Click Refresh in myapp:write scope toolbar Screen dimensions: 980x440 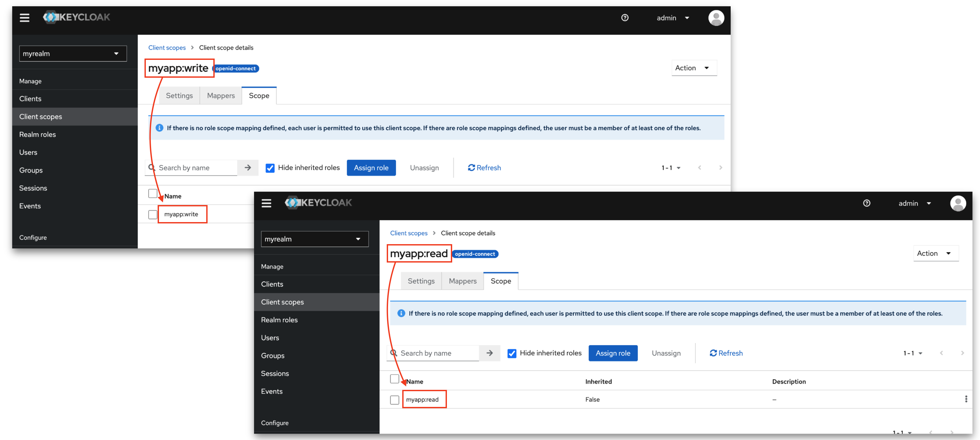[x=484, y=168]
